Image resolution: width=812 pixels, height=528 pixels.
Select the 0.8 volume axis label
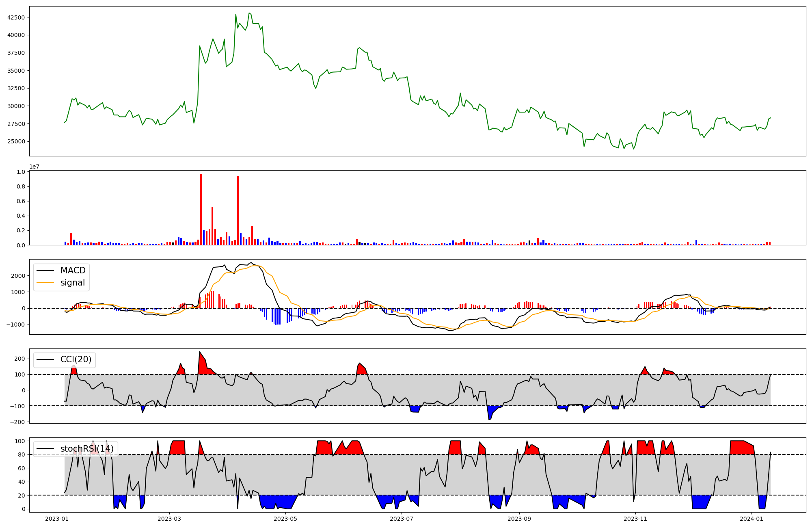point(21,186)
